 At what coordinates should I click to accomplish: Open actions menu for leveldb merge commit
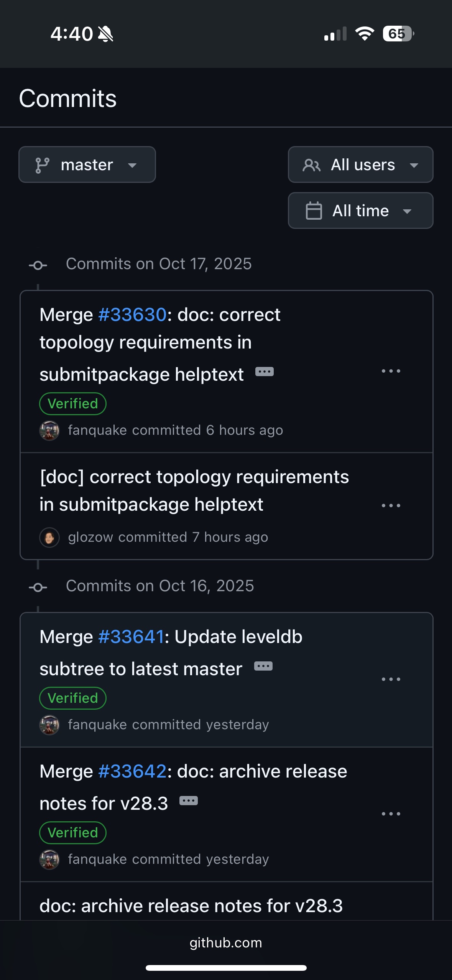[391, 679]
